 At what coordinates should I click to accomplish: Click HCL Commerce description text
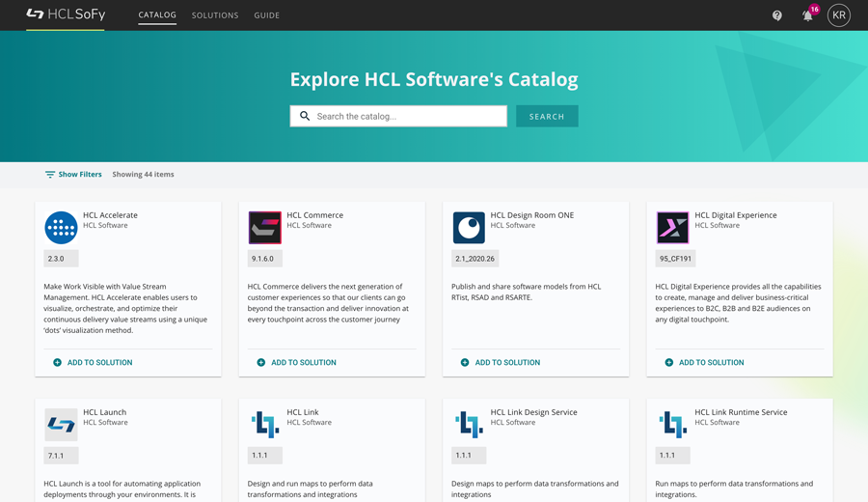(x=328, y=303)
